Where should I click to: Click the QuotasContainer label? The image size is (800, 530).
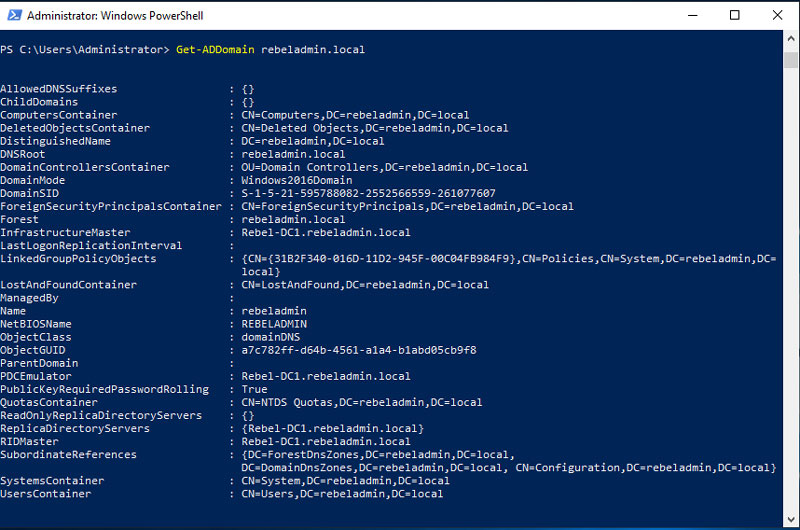(49, 402)
